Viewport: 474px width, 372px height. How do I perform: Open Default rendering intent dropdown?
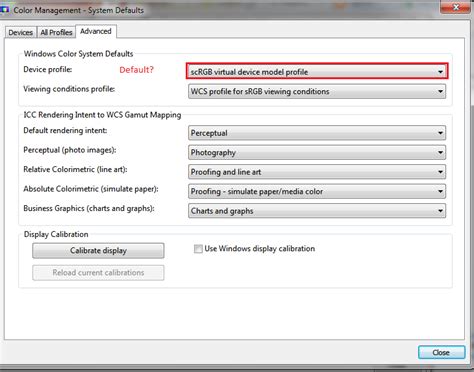click(x=317, y=133)
